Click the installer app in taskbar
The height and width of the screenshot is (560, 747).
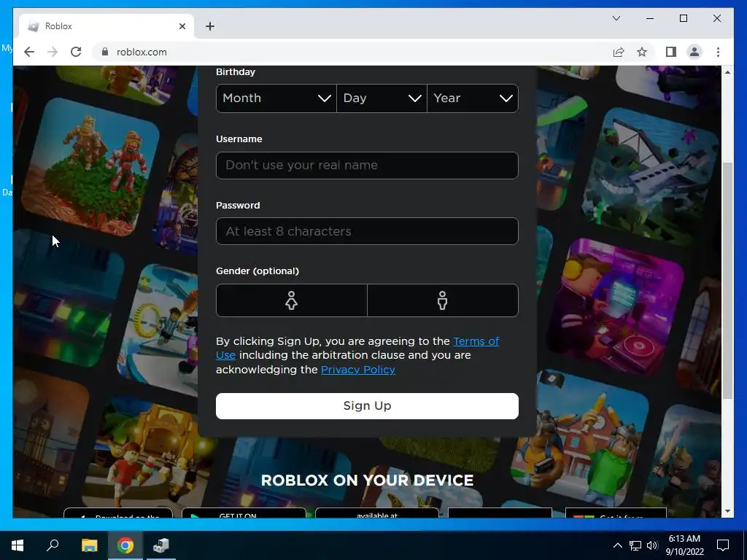click(x=161, y=545)
